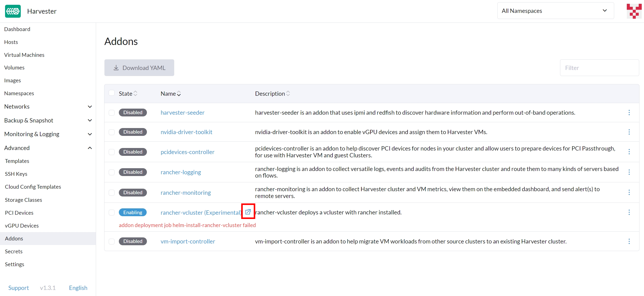
Task: Open the All Namespaces dropdown
Action: [556, 11]
